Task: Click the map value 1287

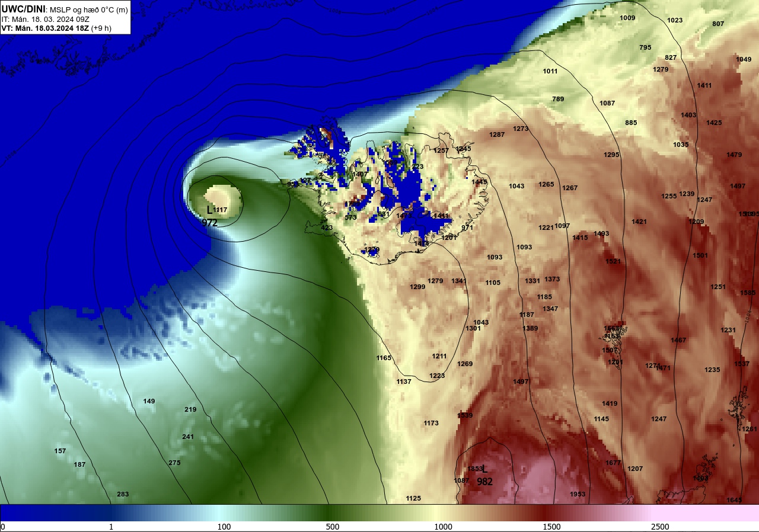Action: (x=497, y=134)
